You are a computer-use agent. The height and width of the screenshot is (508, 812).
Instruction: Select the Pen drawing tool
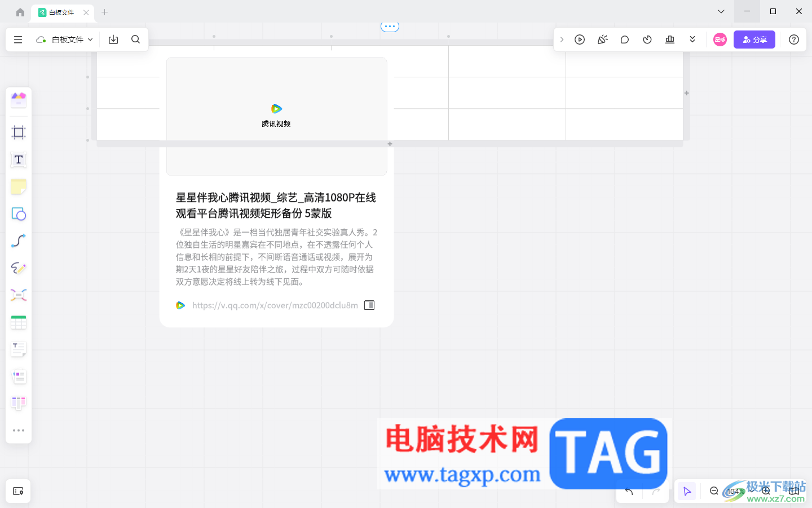point(19,268)
